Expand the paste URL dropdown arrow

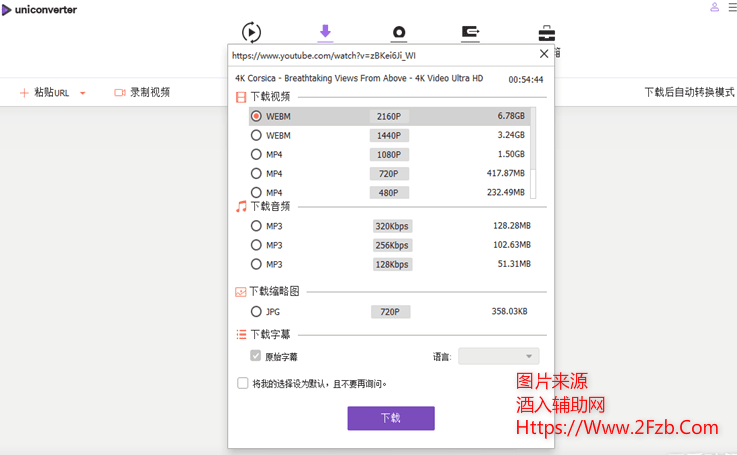83,93
